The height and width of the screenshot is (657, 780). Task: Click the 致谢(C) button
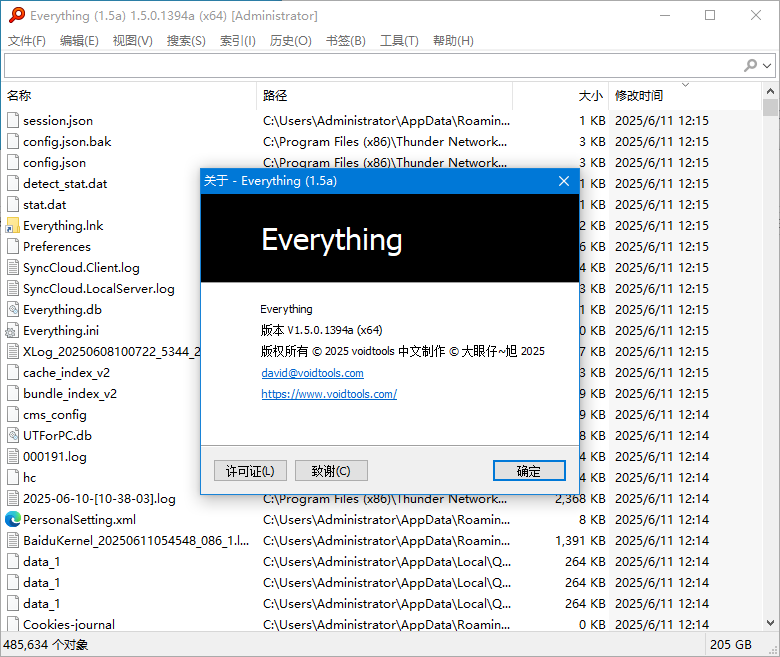click(x=331, y=470)
